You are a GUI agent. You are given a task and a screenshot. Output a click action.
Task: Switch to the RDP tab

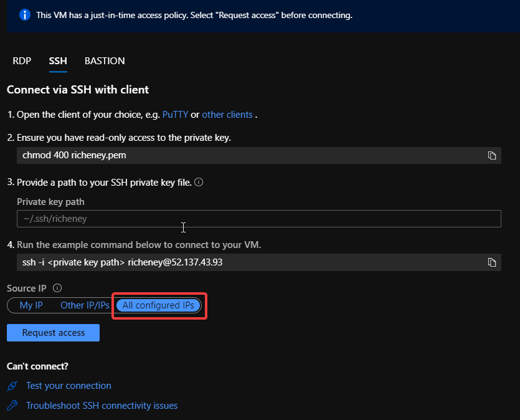22,61
